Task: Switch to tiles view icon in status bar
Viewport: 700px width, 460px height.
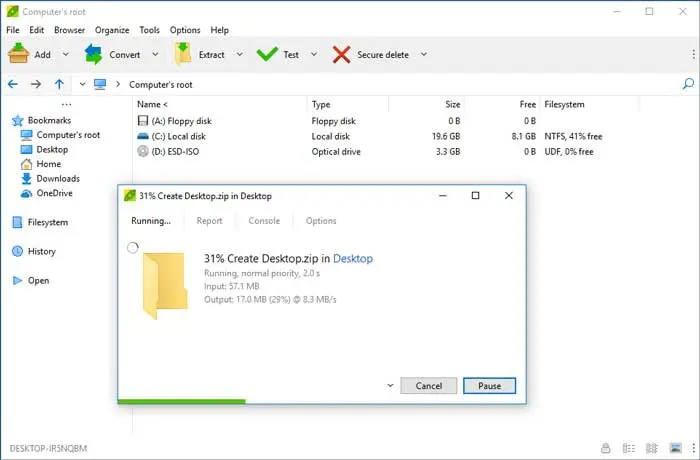Action: pos(652,447)
